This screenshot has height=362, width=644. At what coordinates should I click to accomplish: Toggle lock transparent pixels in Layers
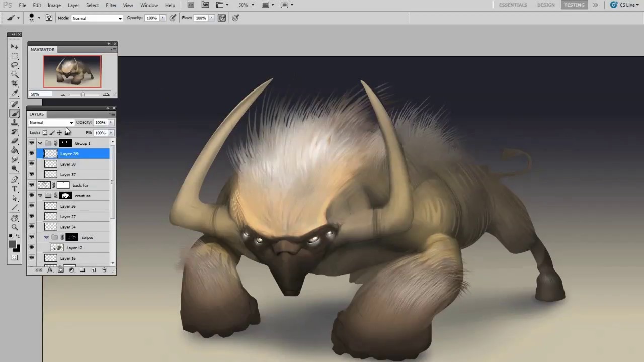point(45,133)
